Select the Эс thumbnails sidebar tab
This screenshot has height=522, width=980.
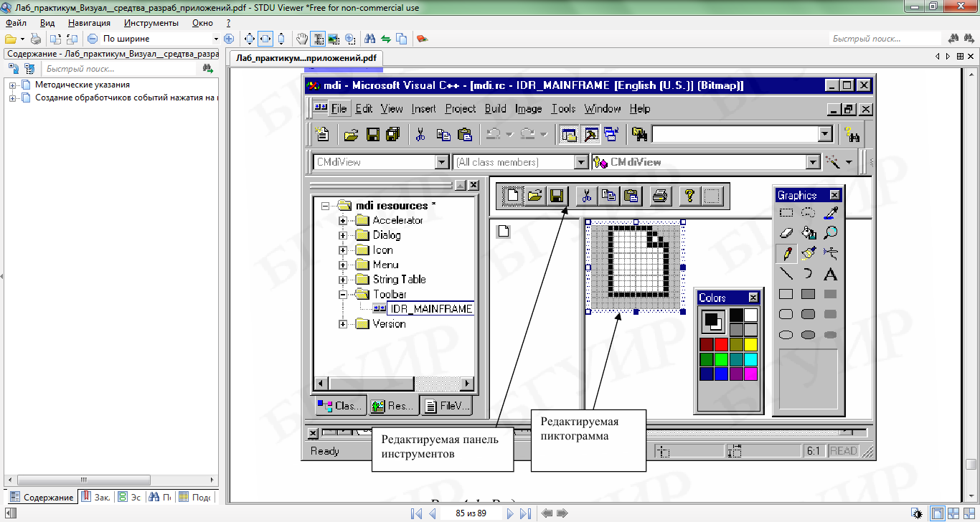coord(130,497)
